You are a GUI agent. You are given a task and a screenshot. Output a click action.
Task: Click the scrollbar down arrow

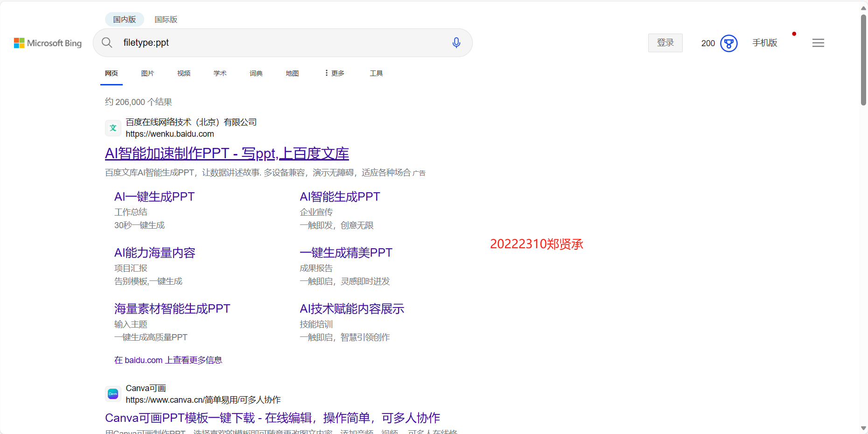[863, 428]
